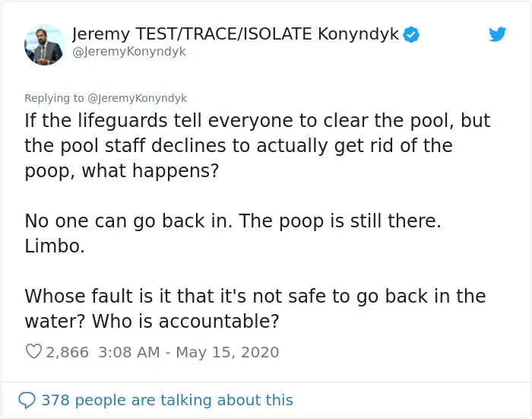Click "the pool staff declines" text line
Viewport: 532px width, 419px height.
point(239,146)
